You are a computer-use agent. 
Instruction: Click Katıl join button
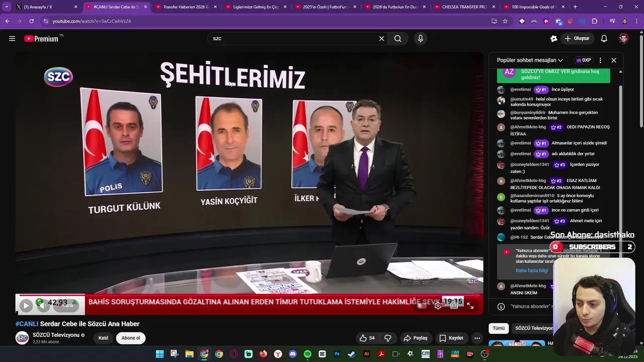[x=103, y=338]
